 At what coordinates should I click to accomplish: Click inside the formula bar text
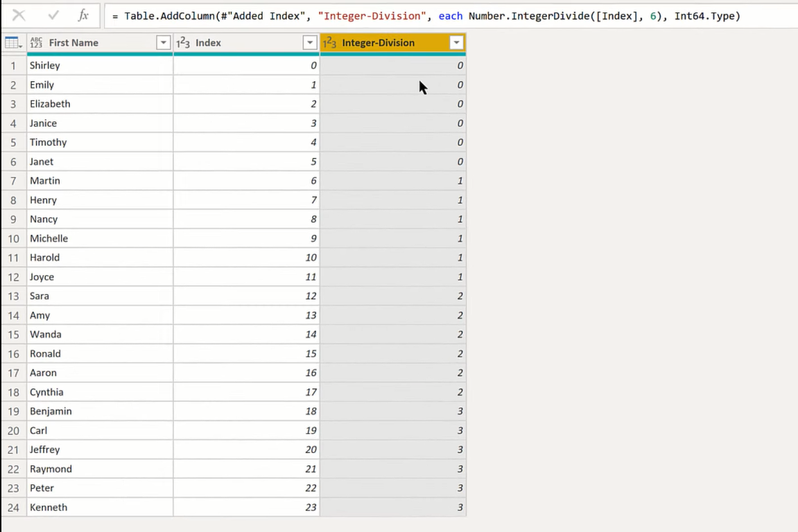click(426, 16)
